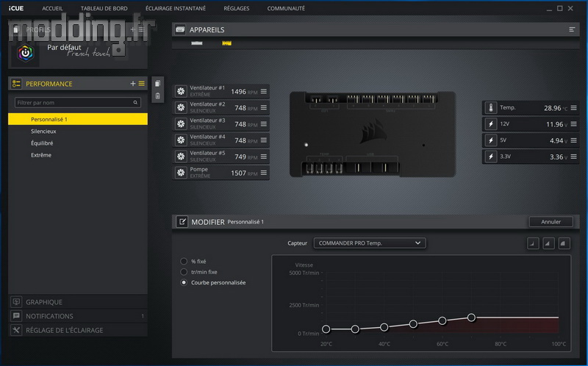Open the Réglage de l'éclairage section
588x366 pixels.
click(x=78, y=330)
